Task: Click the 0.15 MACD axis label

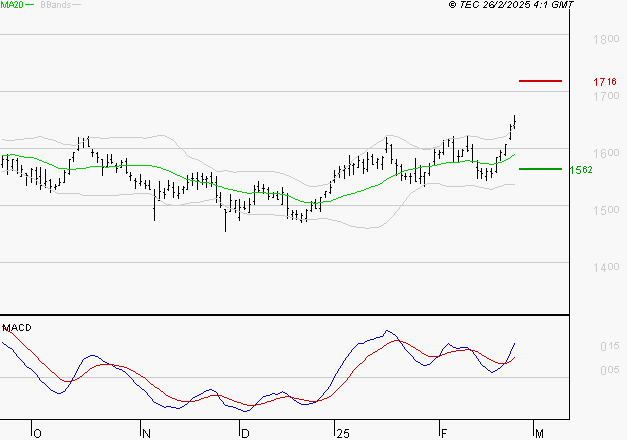Action: 609,346
